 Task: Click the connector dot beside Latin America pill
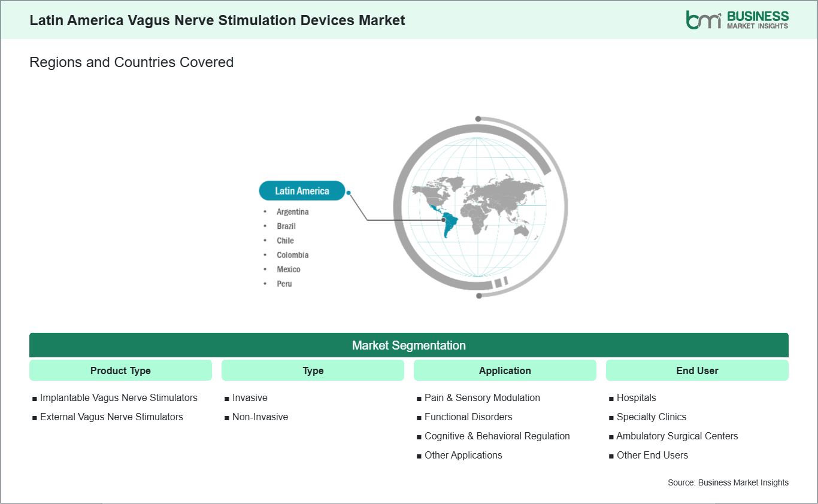pos(349,193)
